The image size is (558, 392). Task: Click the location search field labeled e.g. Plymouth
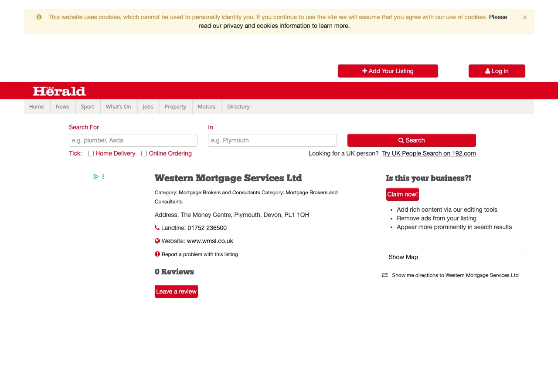(x=272, y=140)
